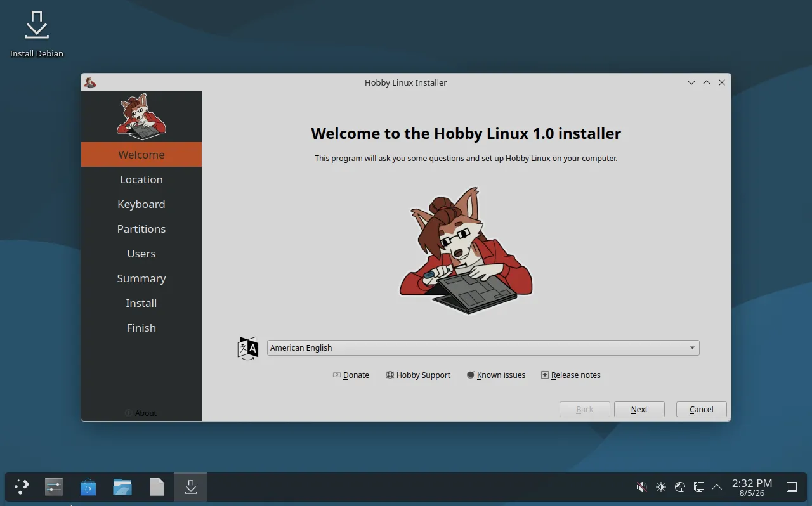Click the 2:32 PM clock
The height and width of the screenshot is (506, 812).
click(752, 487)
